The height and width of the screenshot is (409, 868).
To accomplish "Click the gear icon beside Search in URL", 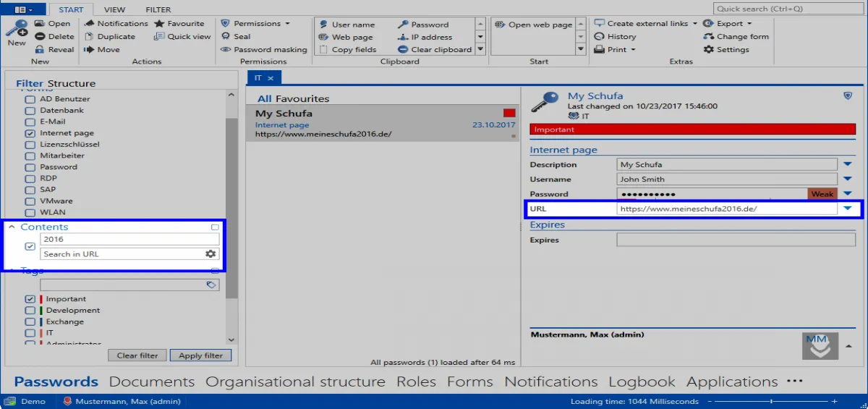I will 210,254.
